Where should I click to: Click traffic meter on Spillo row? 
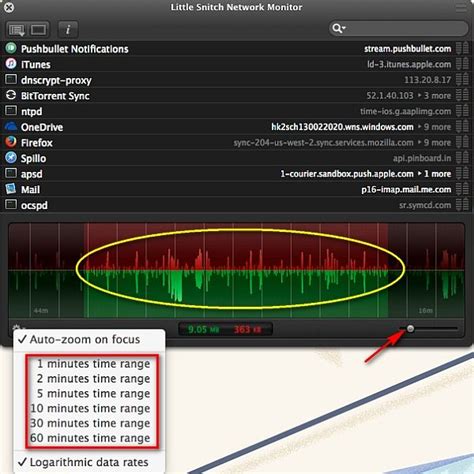pyautogui.click(x=462, y=157)
